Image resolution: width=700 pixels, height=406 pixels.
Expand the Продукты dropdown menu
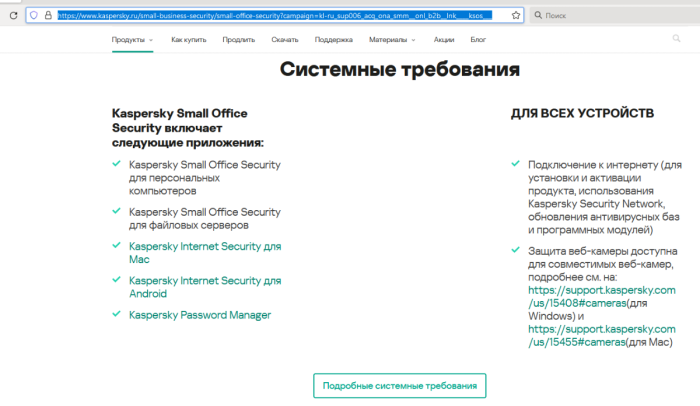coord(133,40)
